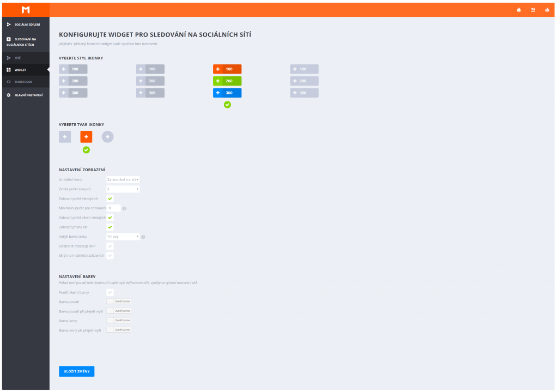Open the lock icon in the top bar
The image size is (558, 392).
pyautogui.click(x=519, y=10)
